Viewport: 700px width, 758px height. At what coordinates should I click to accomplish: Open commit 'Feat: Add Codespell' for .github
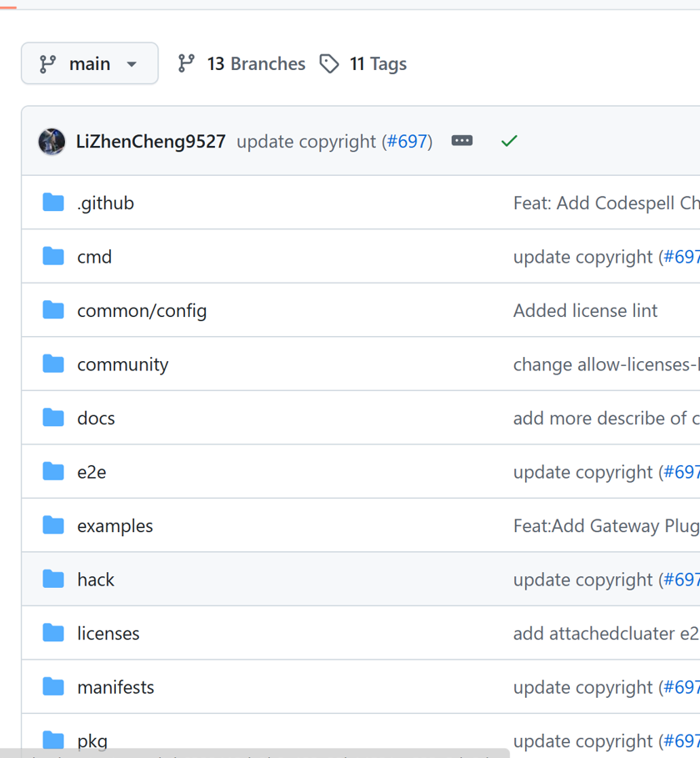click(607, 203)
